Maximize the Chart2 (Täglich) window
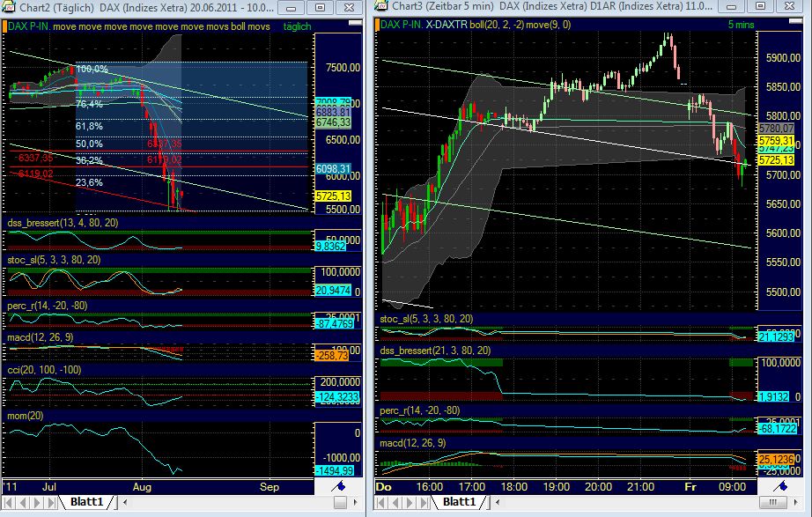The image size is (812, 517). (320, 8)
